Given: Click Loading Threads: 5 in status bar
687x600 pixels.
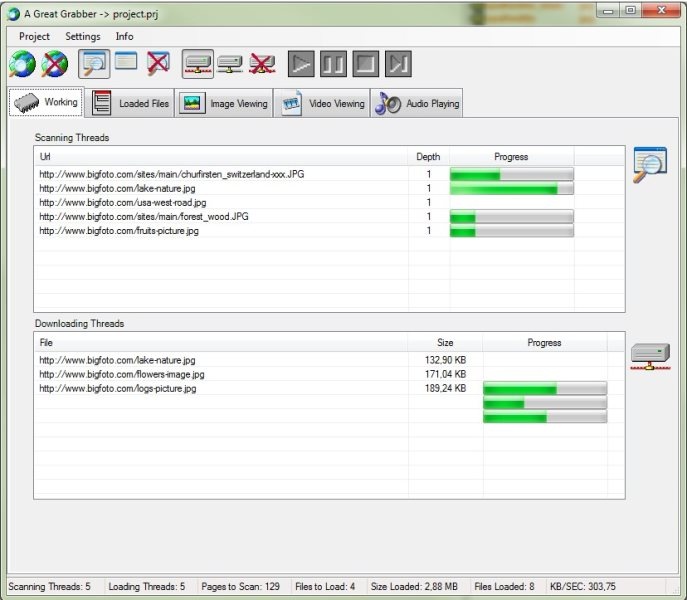Looking at the screenshot, I should click(147, 586).
